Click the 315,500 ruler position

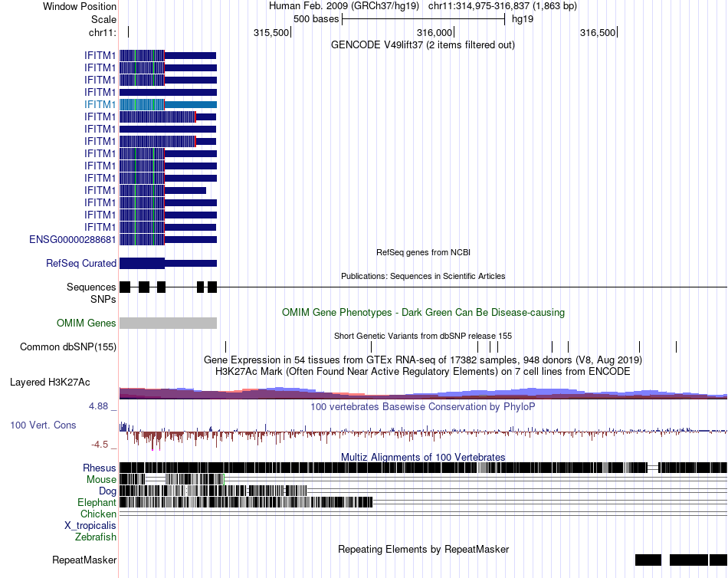pyautogui.click(x=271, y=32)
